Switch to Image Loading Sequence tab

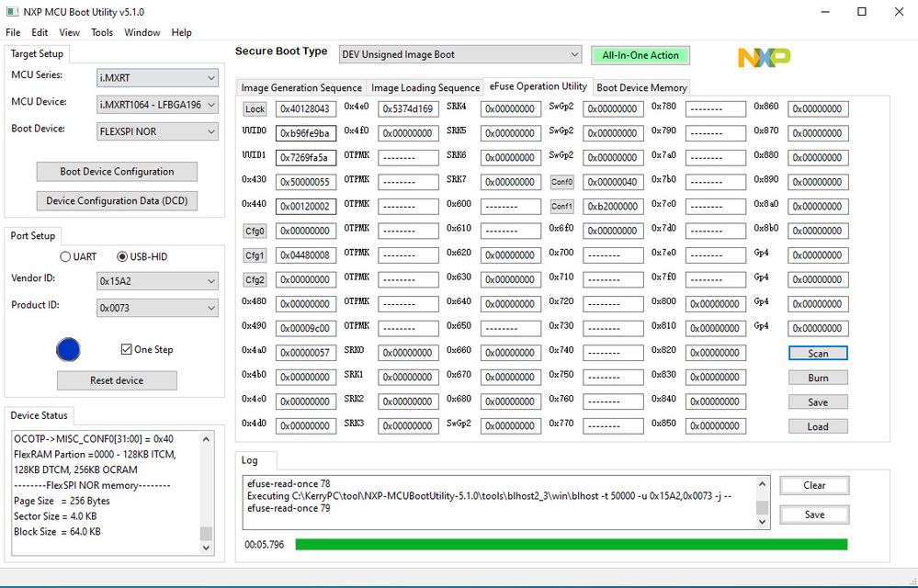tap(425, 88)
